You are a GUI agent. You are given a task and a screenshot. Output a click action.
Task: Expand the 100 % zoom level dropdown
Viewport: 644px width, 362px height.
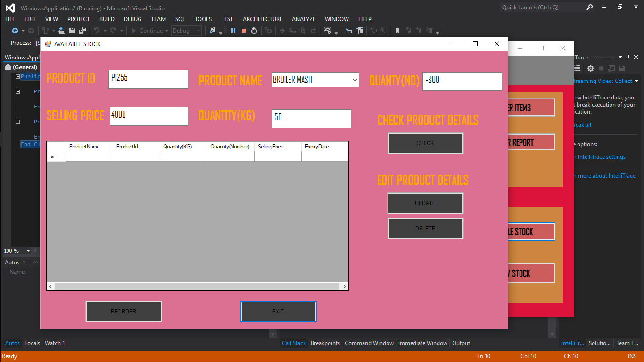pos(28,251)
